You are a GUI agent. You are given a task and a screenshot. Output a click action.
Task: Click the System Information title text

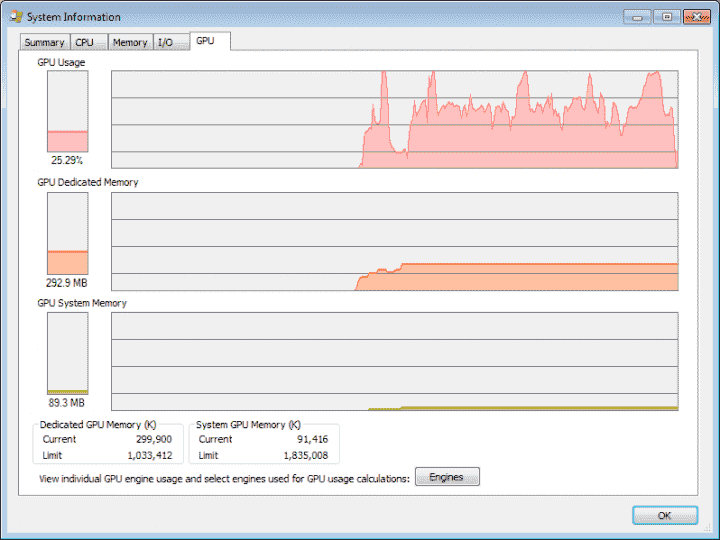click(x=74, y=17)
